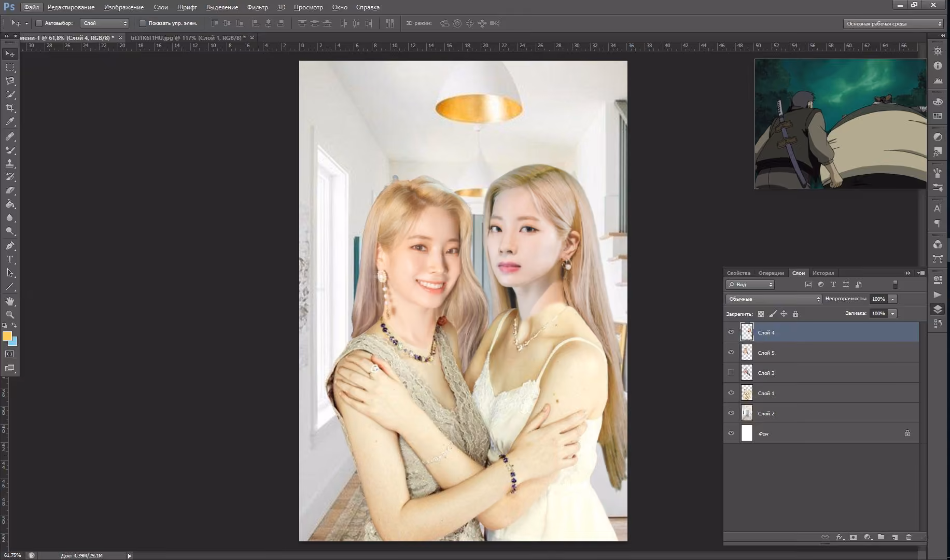Create new adjustment layer icon
Screen dimensions: 950x560
pos(867,537)
